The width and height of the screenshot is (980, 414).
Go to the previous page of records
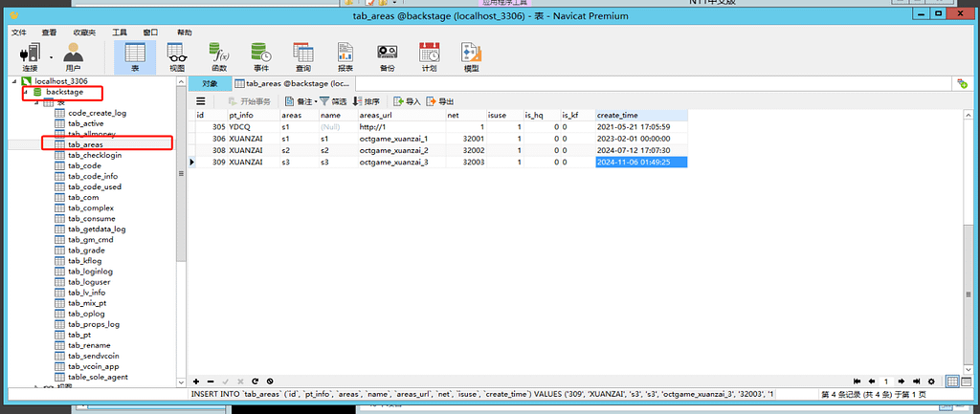(x=871, y=381)
